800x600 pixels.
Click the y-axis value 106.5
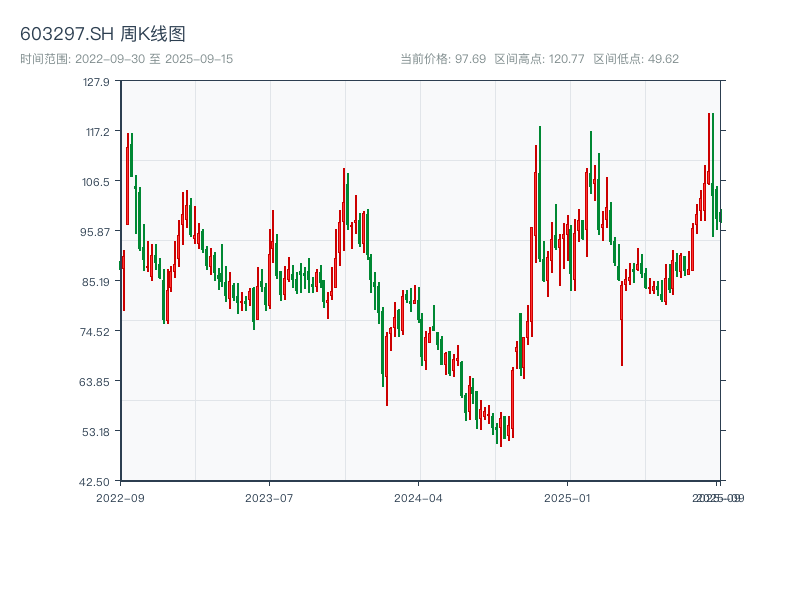point(96,182)
